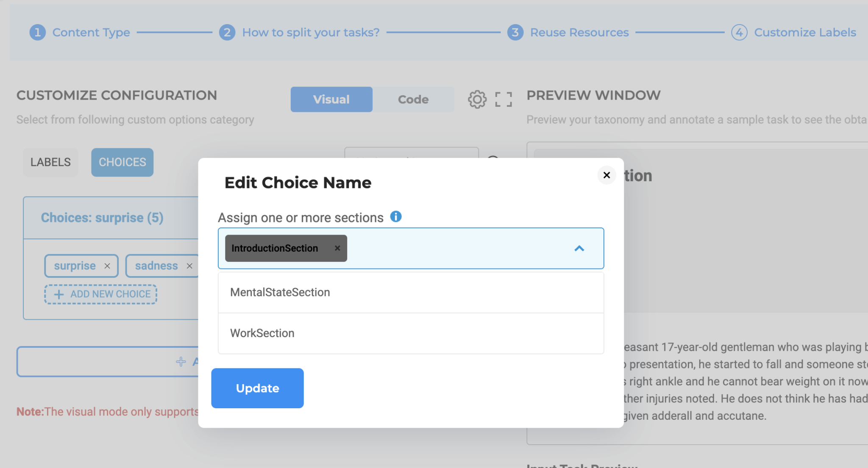Close the Edit Choice Name dialog
The height and width of the screenshot is (468, 868).
coord(606,175)
